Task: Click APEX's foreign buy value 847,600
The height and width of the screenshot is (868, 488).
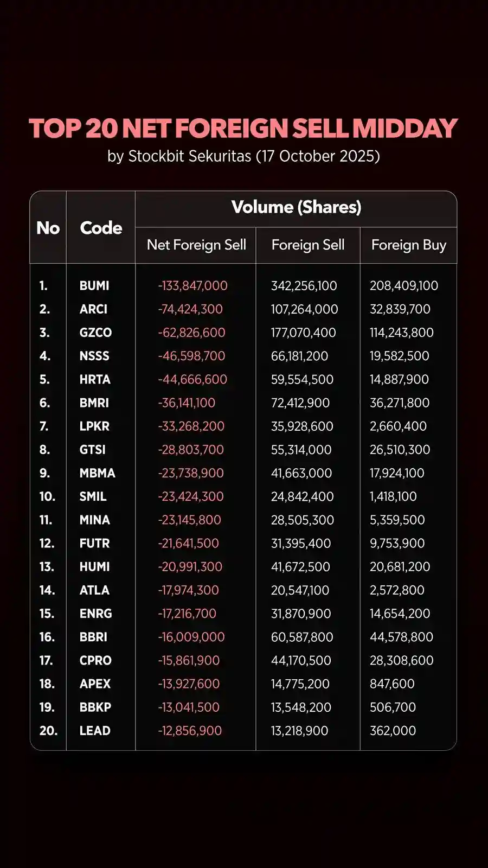Action: click(392, 684)
